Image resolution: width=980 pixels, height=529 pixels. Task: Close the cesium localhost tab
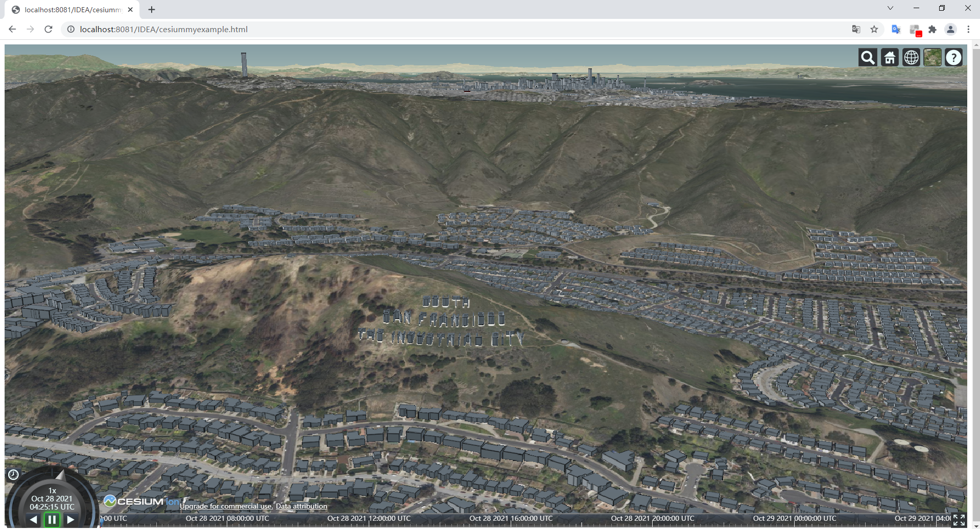click(x=130, y=9)
